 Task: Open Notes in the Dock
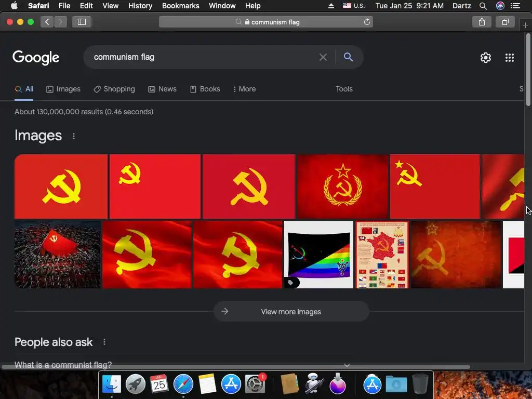point(207,384)
